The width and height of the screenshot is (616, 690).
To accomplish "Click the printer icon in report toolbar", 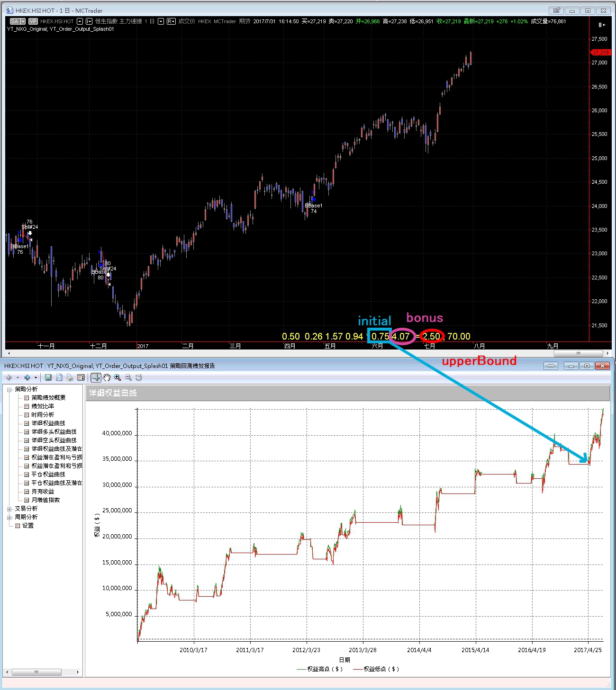I will click(x=70, y=377).
